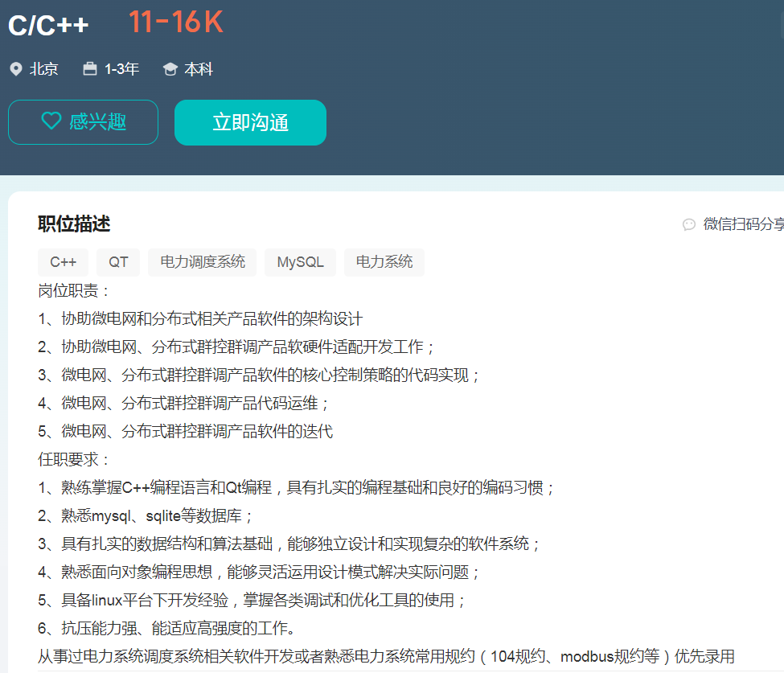Click the 电力调度系统 tag
The width and height of the screenshot is (784, 673).
[x=202, y=262]
